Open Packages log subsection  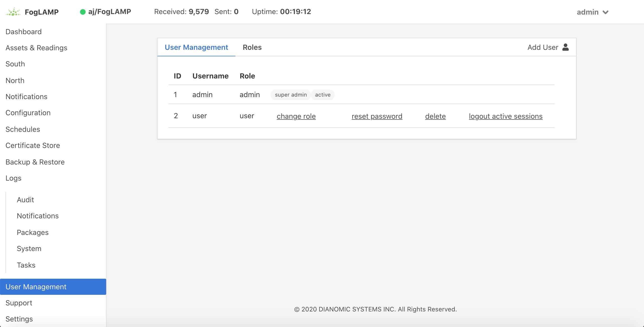click(x=32, y=232)
